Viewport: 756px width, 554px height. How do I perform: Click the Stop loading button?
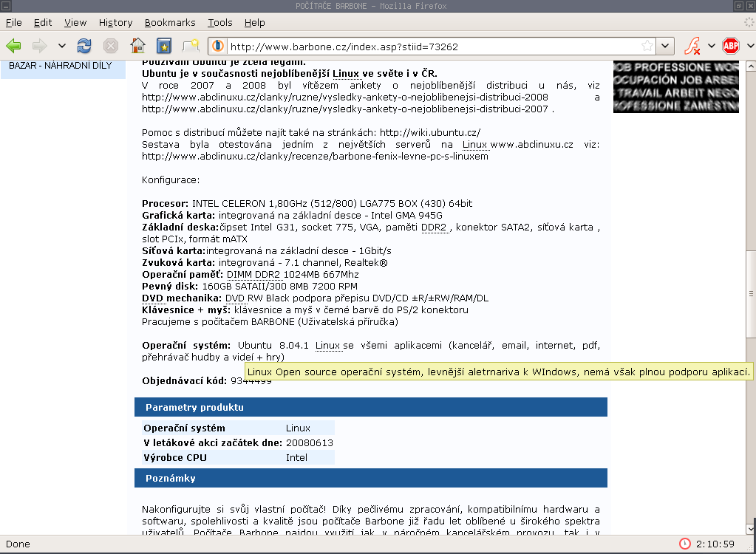point(111,47)
